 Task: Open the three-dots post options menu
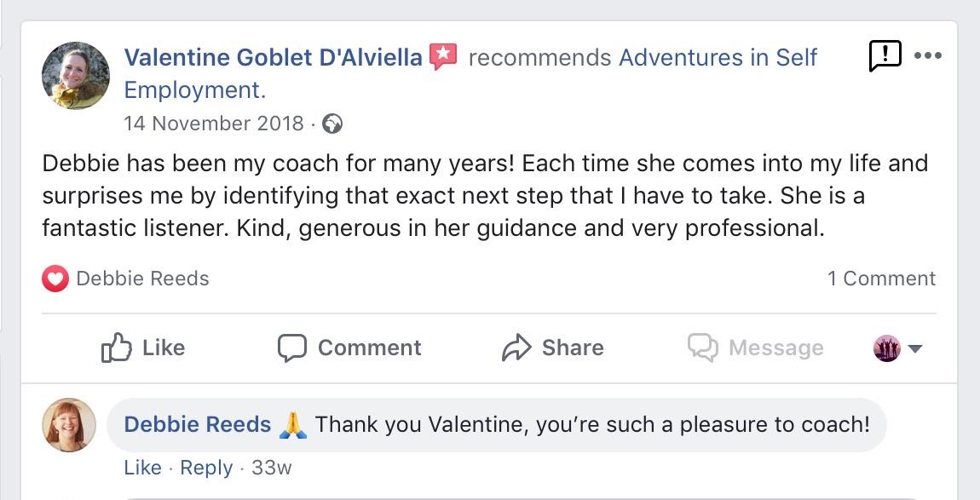[x=927, y=56]
